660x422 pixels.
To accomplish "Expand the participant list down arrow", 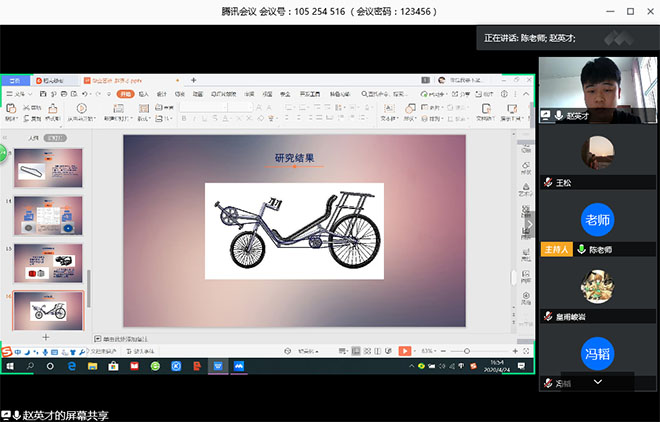I will pos(598,382).
